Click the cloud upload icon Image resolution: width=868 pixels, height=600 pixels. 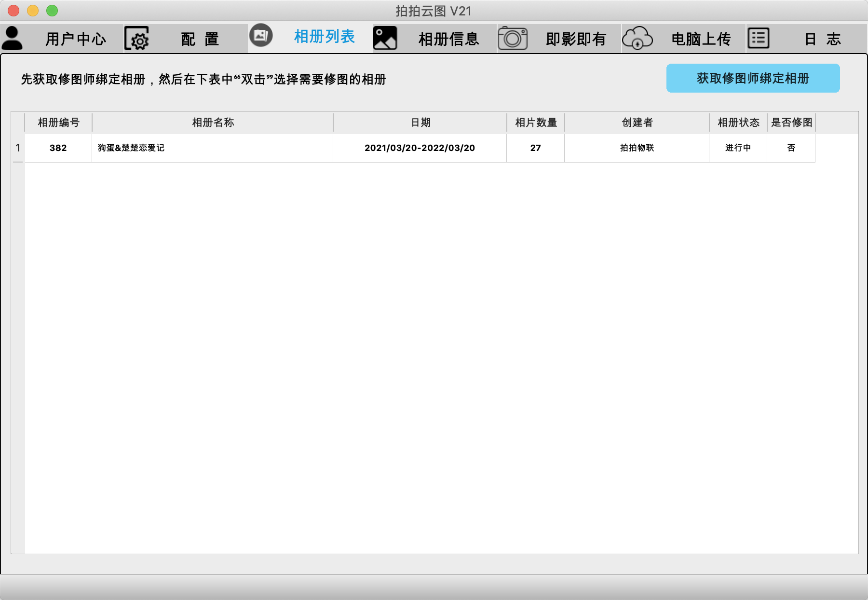637,39
